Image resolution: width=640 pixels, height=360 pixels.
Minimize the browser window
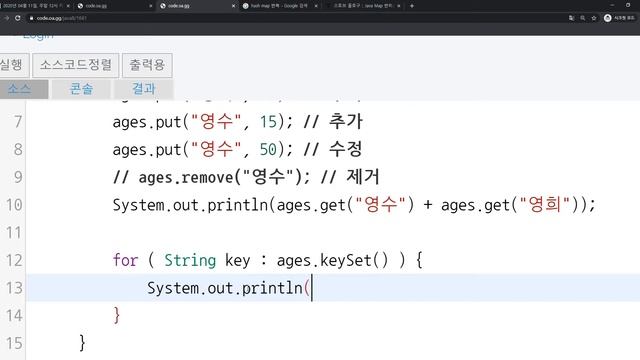612,5
